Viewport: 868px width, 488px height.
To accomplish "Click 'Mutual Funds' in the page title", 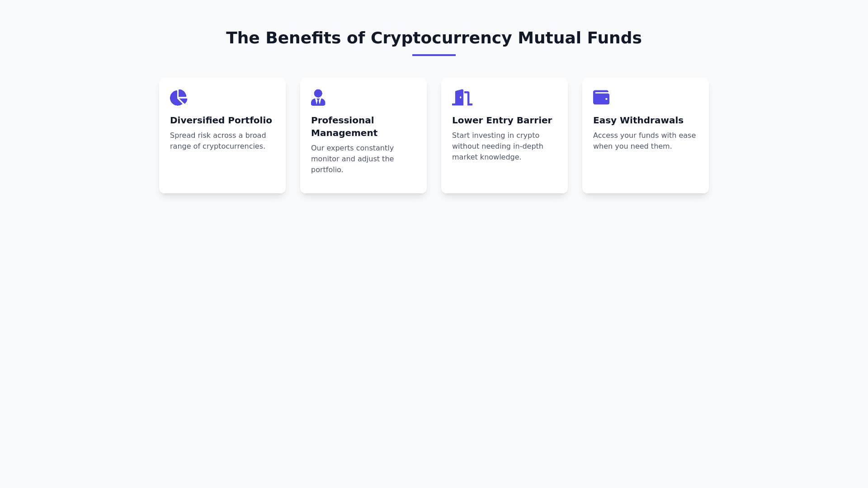I will pos(579,38).
